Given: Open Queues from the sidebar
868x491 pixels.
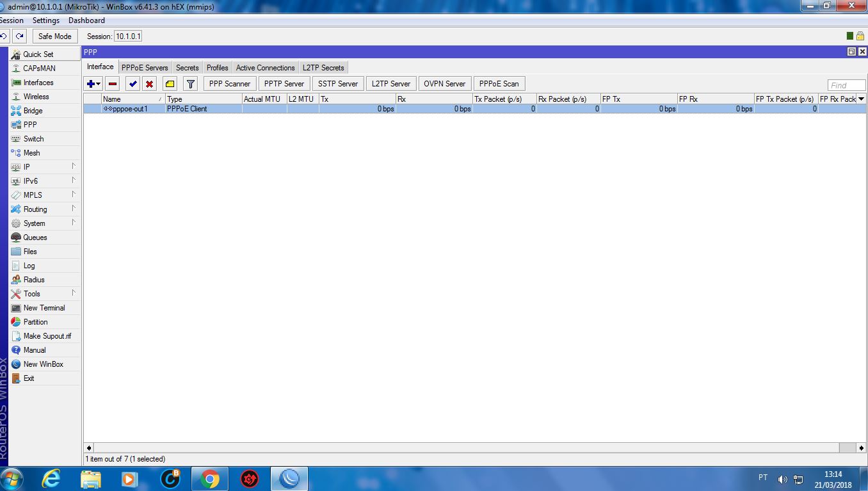Looking at the screenshot, I should pyautogui.click(x=45, y=237).
